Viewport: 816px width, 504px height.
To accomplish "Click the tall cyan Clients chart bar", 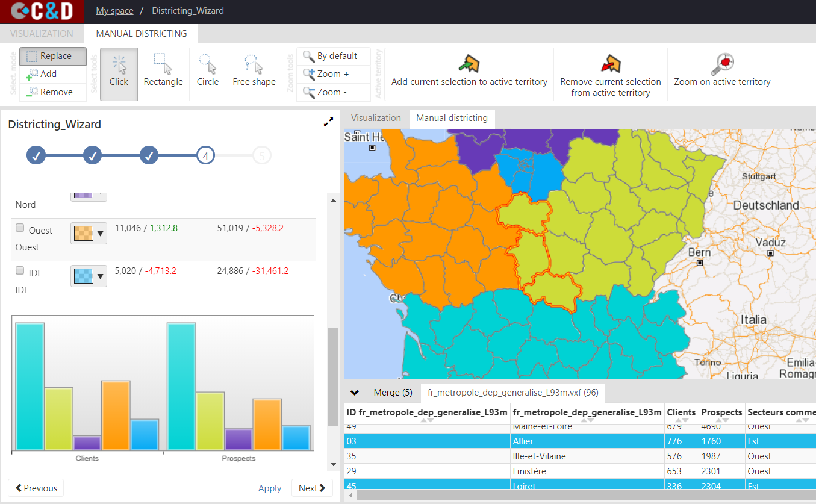I will tap(30, 387).
